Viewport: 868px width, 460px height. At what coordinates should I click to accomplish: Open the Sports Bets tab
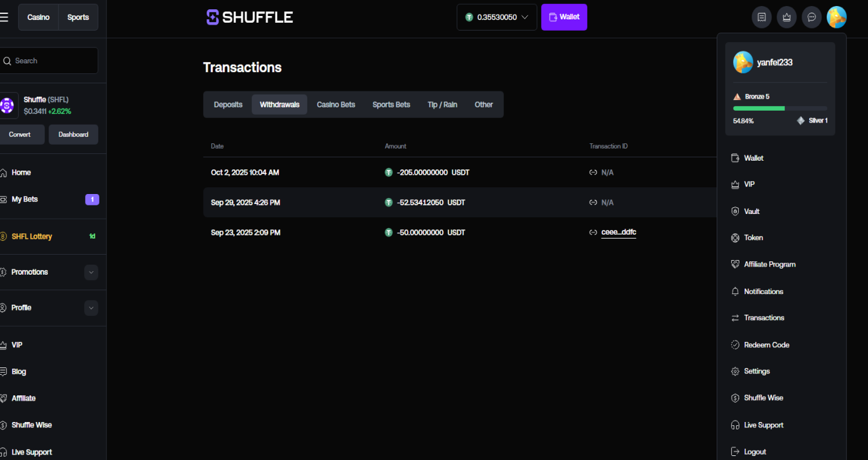391,105
